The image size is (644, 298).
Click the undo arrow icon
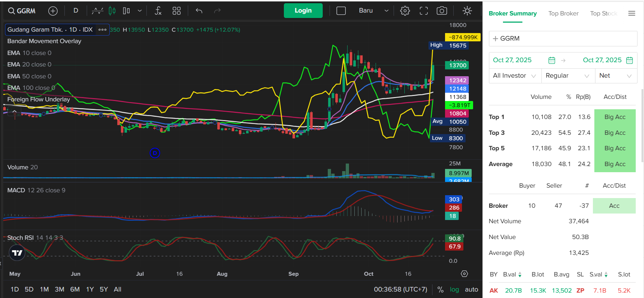199,11
